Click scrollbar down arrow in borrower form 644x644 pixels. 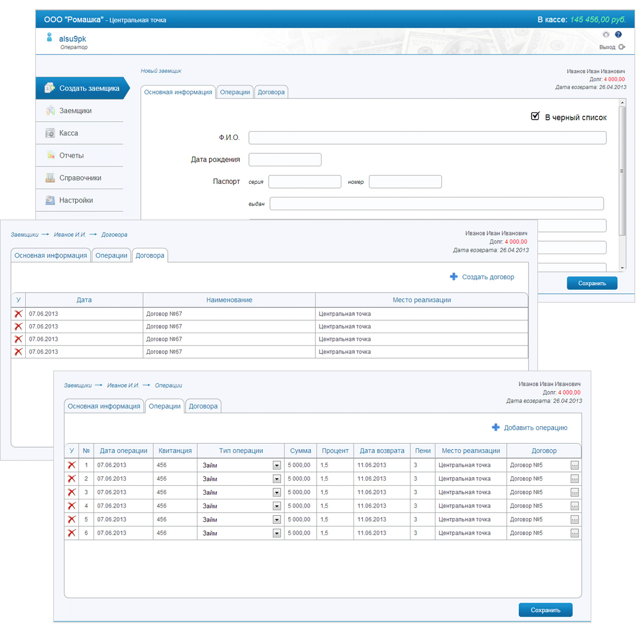click(x=622, y=268)
